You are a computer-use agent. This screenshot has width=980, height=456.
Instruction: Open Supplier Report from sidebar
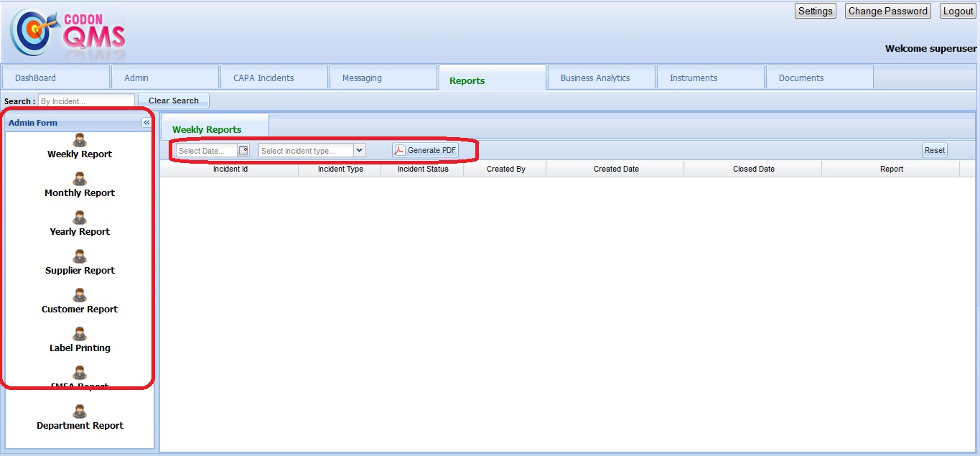(x=80, y=257)
